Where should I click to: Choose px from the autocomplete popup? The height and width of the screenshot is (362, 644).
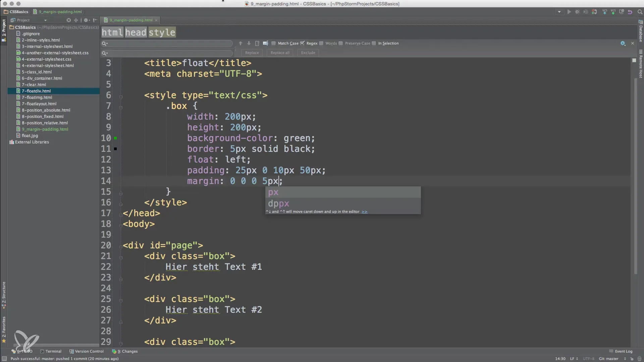click(x=343, y=192)
